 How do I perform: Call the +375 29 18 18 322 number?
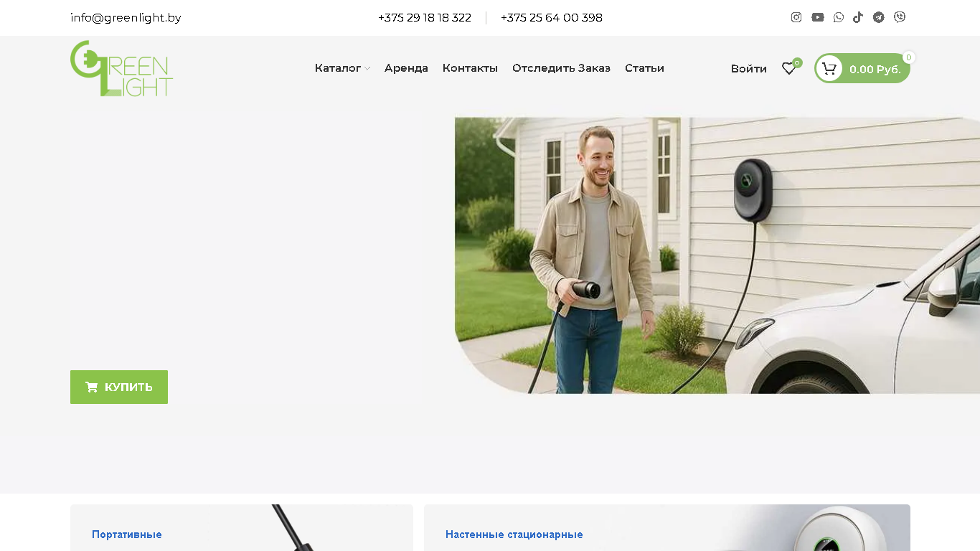coord(425,18)
